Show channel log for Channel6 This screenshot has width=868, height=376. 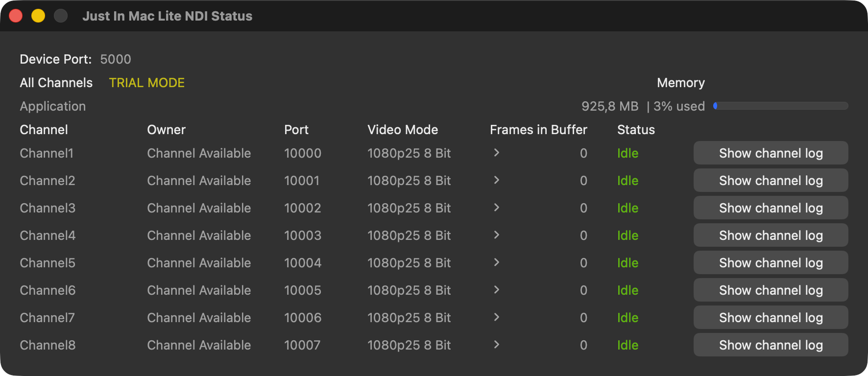tap(771, 290)
